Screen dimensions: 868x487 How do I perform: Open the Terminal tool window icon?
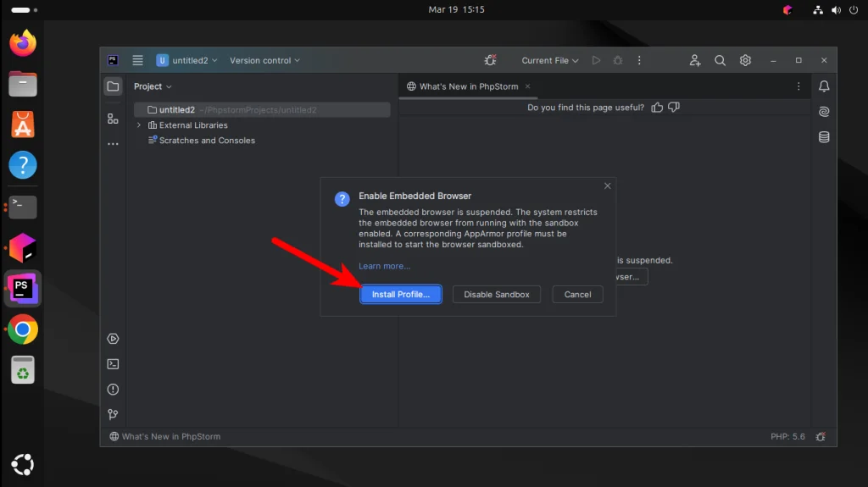pyautogui.click(x=113, y=364)
